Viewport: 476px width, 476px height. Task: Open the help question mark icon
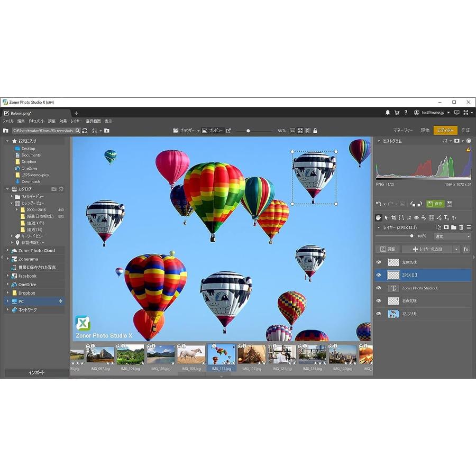pos(406,112)
